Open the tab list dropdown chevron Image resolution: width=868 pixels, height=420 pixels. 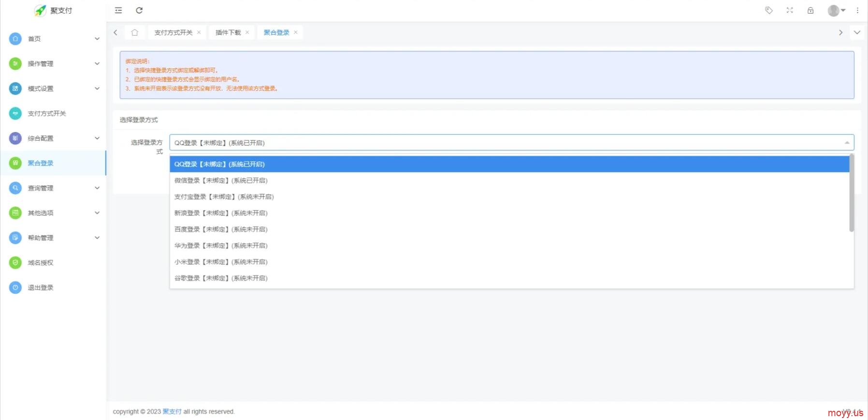click(857, 32)
